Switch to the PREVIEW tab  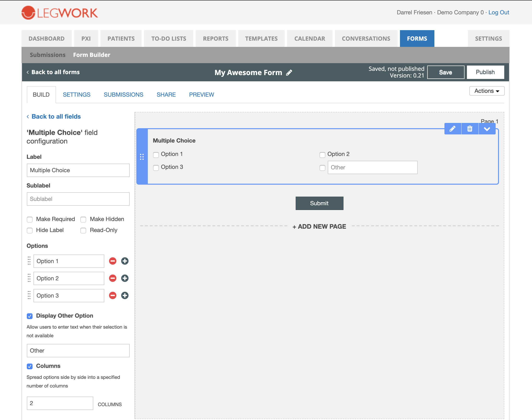(201, 95)
